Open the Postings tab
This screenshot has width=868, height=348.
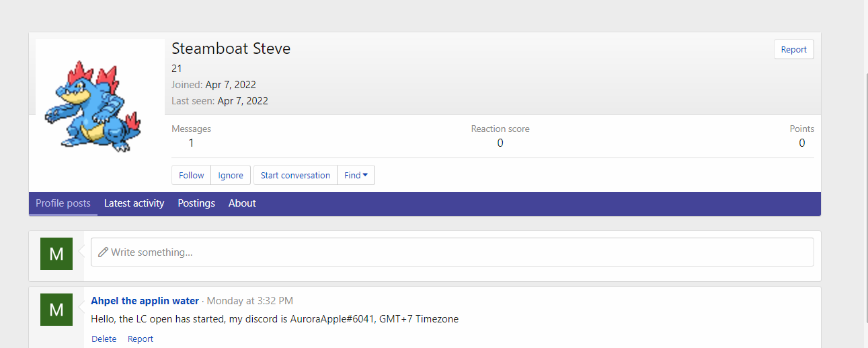click(x=196, y=203)
